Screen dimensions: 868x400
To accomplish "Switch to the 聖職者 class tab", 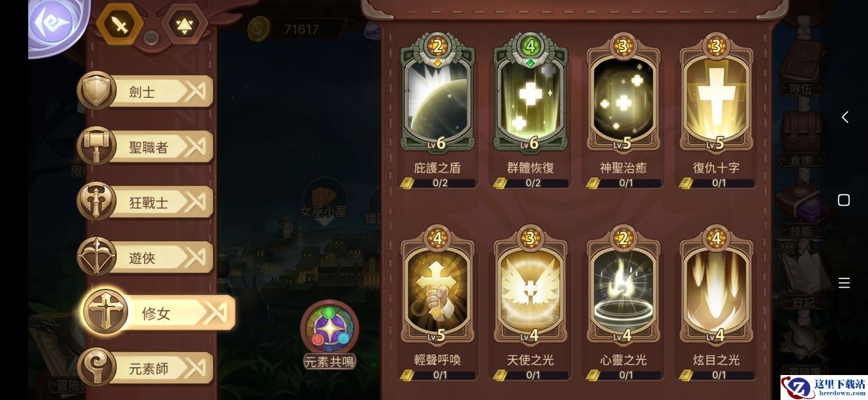I will (145, 146).
